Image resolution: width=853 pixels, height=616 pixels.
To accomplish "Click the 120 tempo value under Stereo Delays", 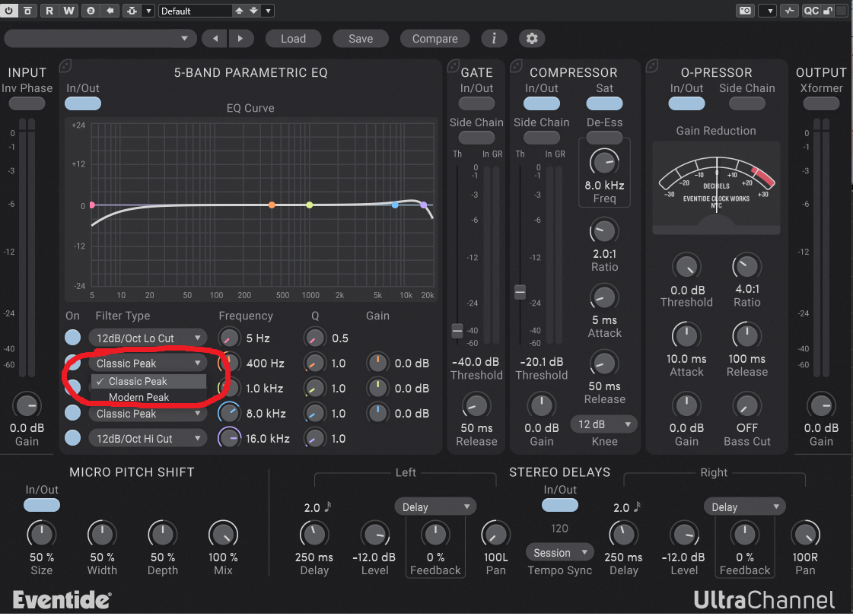I will (559, 529).
